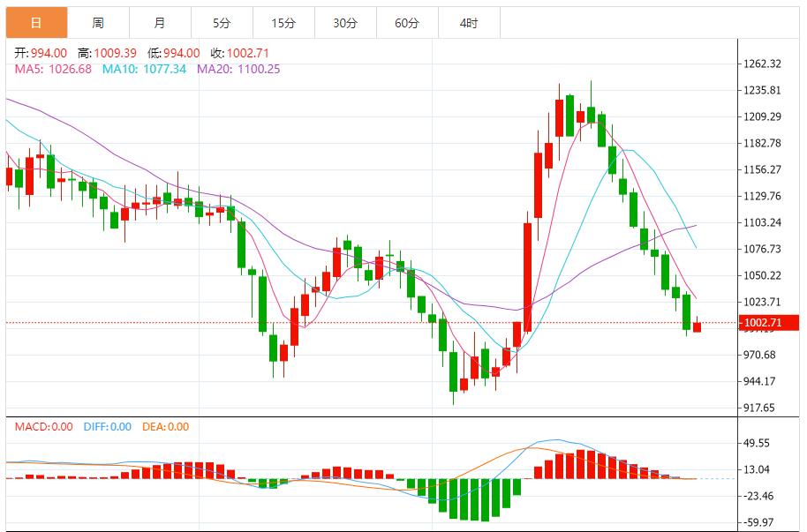The image size is (807, 532).
Task: Click the DIFF:0.00 label
Action: coord(108,426)
